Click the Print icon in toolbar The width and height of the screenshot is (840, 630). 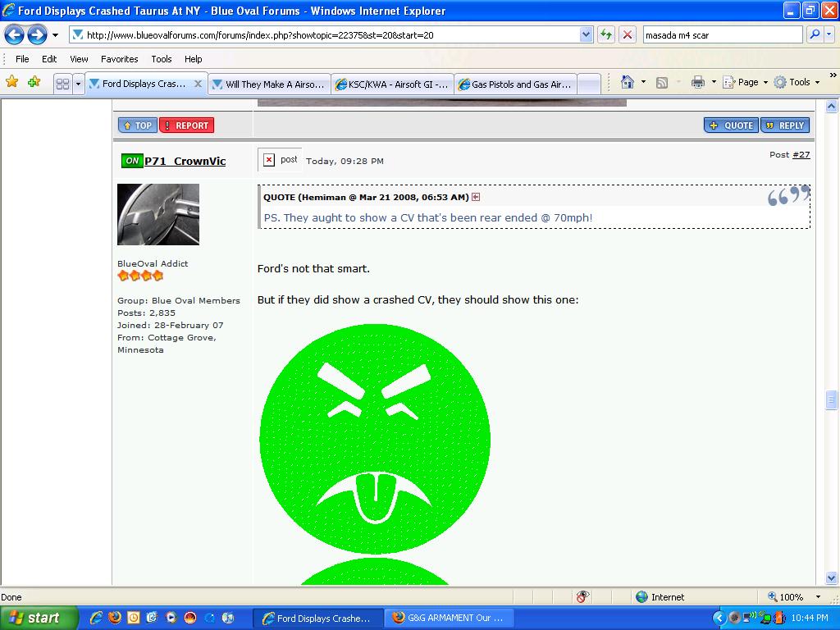click(x=697, y=82)
